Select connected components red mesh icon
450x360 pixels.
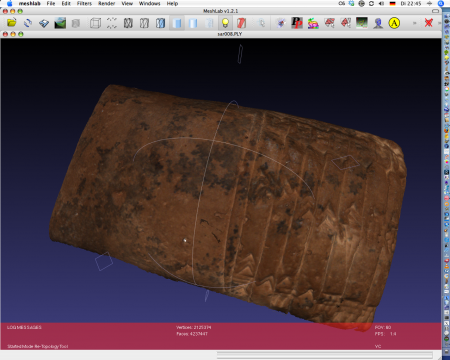pos(345,23)
